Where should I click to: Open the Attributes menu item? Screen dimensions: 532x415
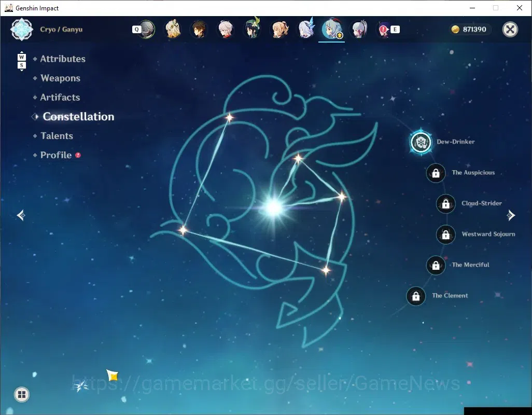tap(63, 59)
